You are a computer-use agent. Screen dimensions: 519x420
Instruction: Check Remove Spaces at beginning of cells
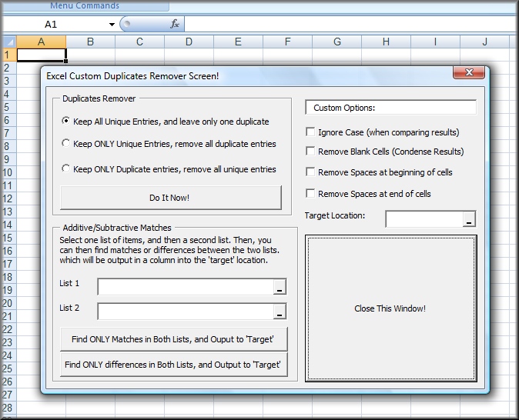(310, 172)
